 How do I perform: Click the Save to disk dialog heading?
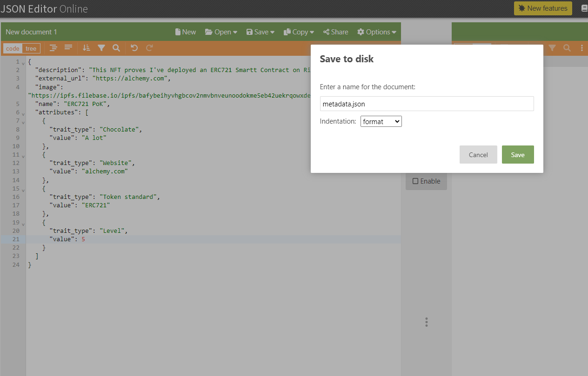point(347,59)
